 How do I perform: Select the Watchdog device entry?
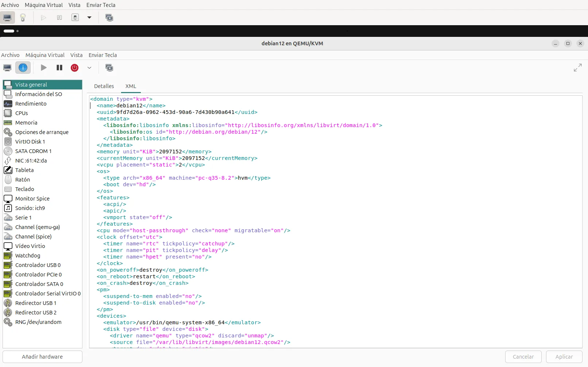tap(28, 256)
